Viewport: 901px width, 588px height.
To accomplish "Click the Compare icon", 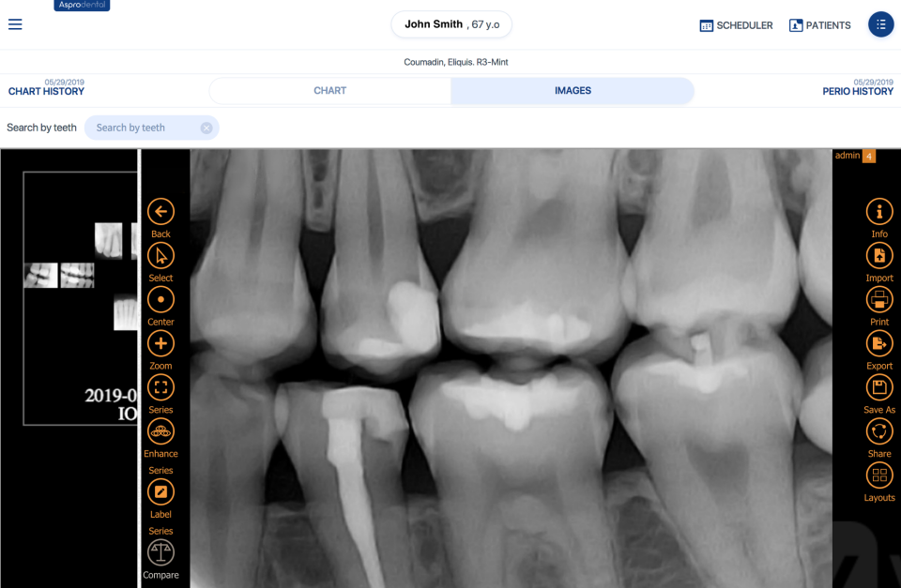I will point(160,553).
